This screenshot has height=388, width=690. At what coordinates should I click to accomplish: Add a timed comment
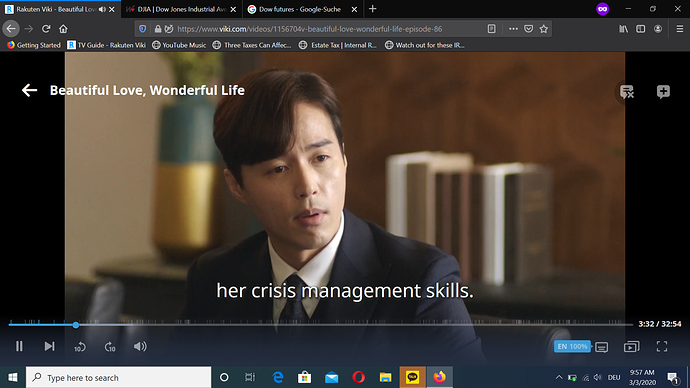click(x=663, y=92)
